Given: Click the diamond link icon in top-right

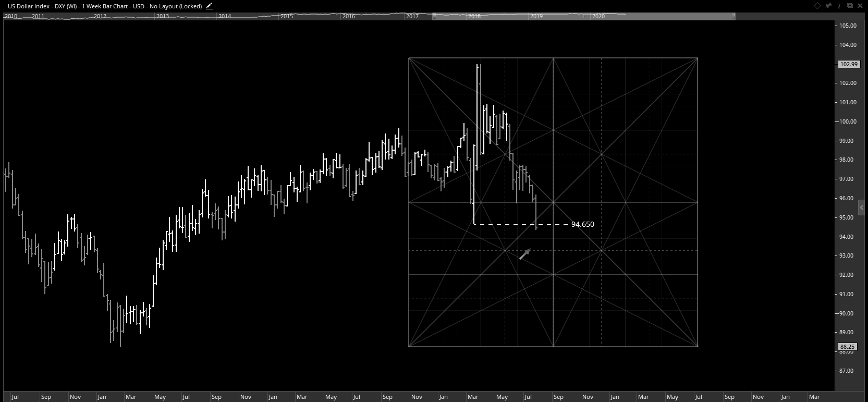Looking at the screenshot, I should [x=817, y=6].
